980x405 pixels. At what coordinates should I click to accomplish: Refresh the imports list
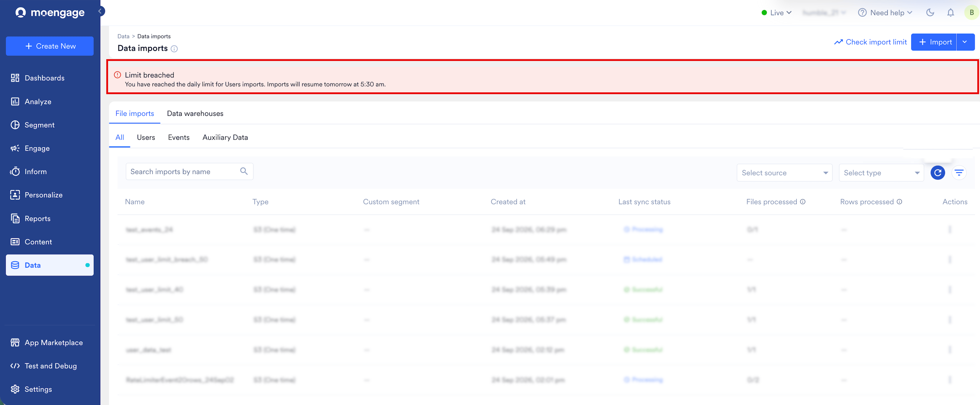tap(937, 173)
